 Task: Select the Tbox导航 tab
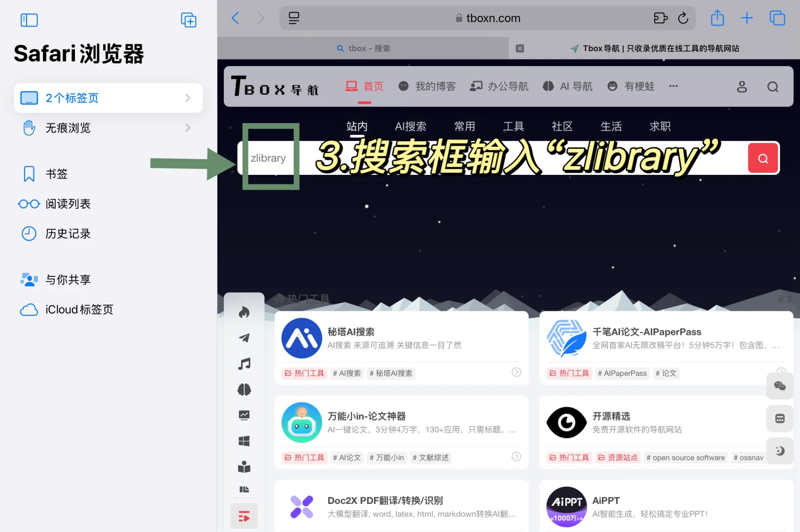(x=655, y=48)
